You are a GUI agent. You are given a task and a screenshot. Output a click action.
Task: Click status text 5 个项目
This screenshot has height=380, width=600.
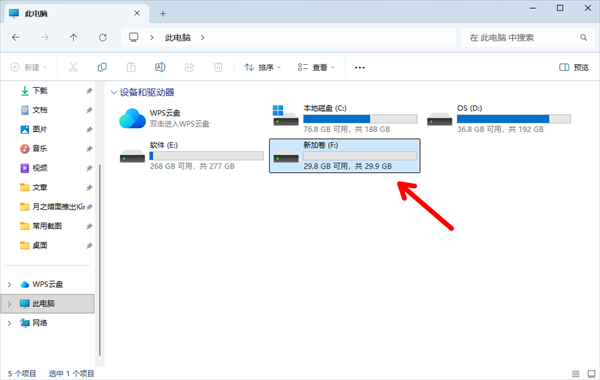[x=22, y=373]
